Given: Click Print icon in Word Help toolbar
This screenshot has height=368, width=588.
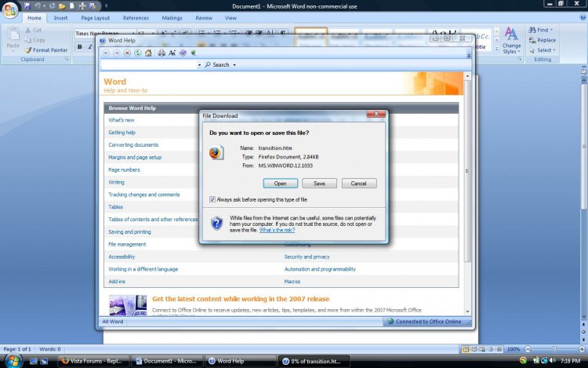Looking at the screenshot, I should [162, 53].
